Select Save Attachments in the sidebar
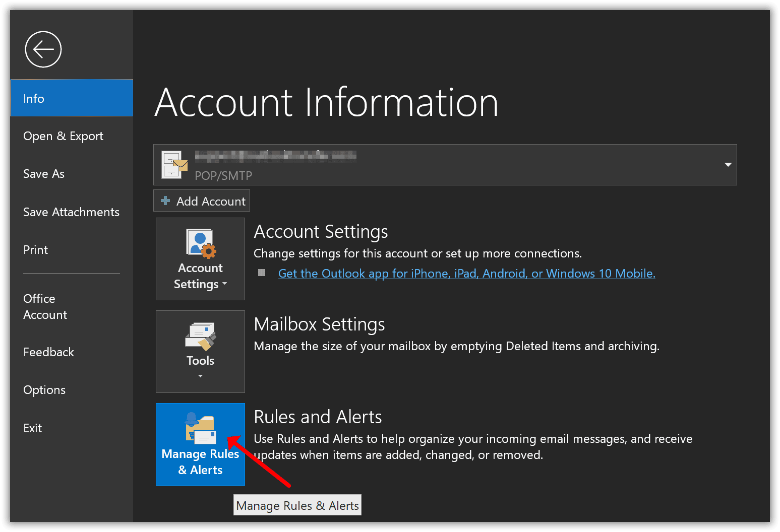 click(71, 212)
